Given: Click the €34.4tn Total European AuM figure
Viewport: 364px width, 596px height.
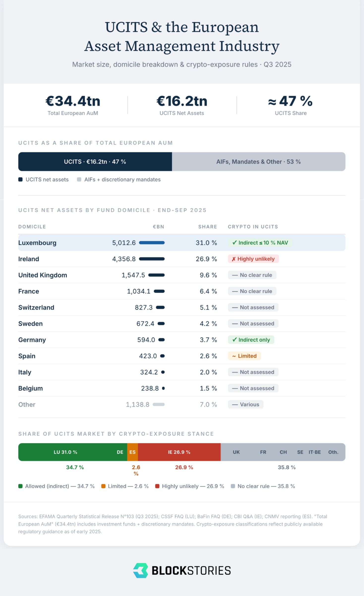Looking at the screenshot, I should pyautogui.click(x=73, y=101).
